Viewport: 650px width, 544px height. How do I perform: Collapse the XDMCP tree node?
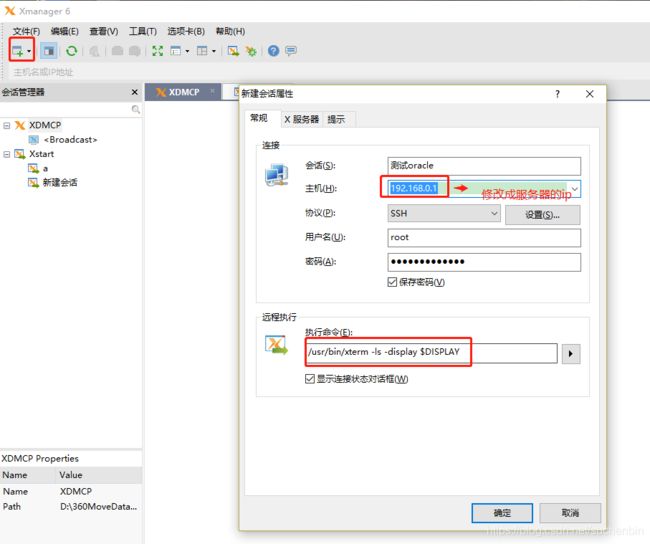(7, 125)
